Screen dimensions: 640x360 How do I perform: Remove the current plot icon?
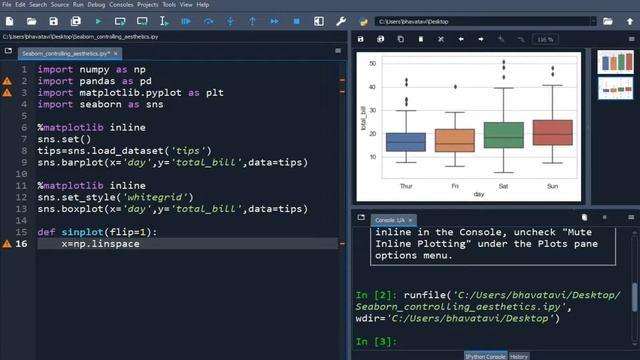420,39
